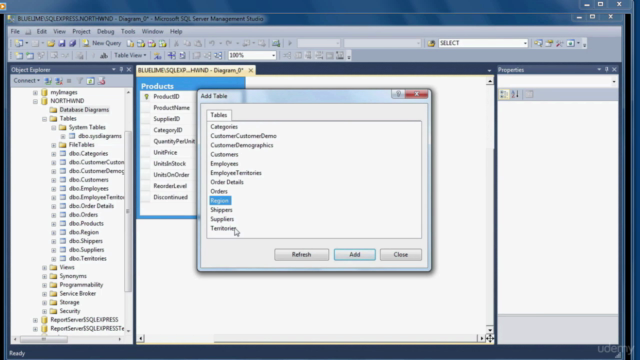The image size is (640, 360).
Task: Click the Close button in Add Table dialog
Action: (x=401, y=255)
